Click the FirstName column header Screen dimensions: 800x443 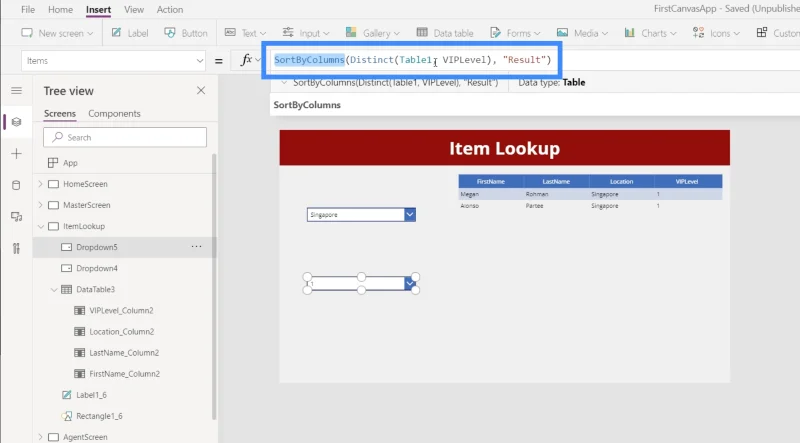point(491,181)
